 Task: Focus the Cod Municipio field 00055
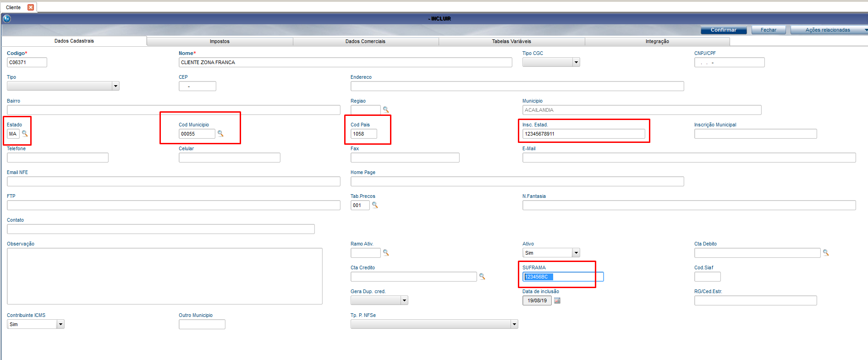coord(197,134)
